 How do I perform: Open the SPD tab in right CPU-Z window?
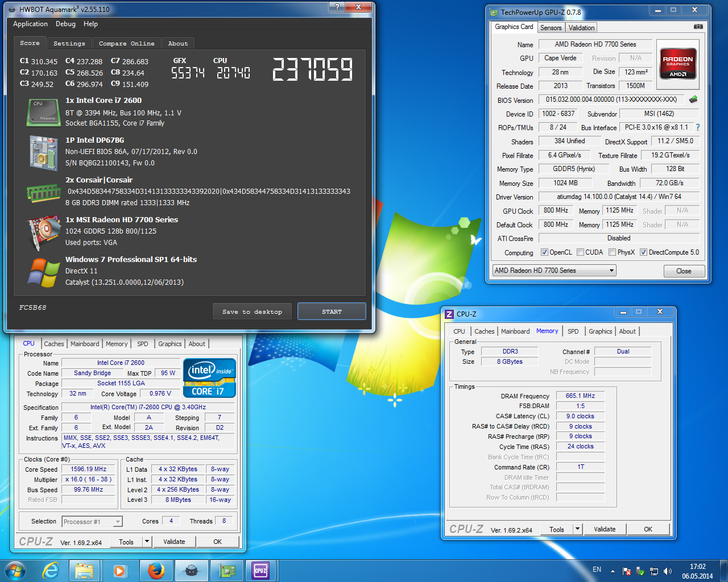pyautogui.click(x=573, y=331)
